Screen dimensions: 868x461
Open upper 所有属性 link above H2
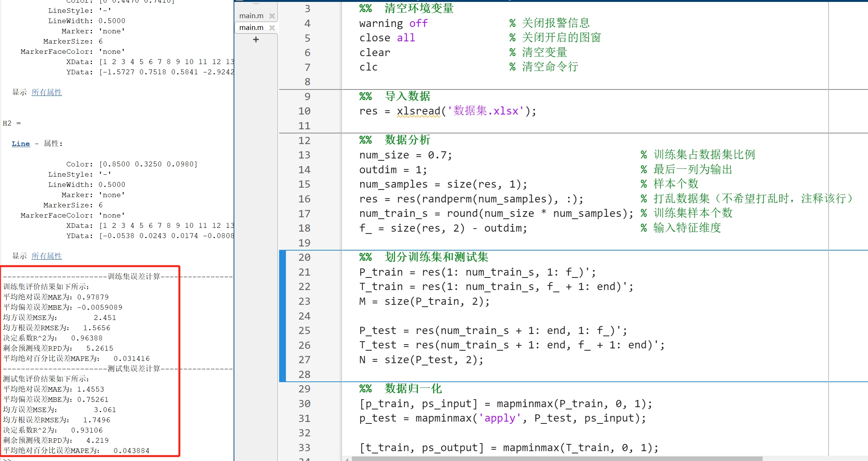pos(47,92)
